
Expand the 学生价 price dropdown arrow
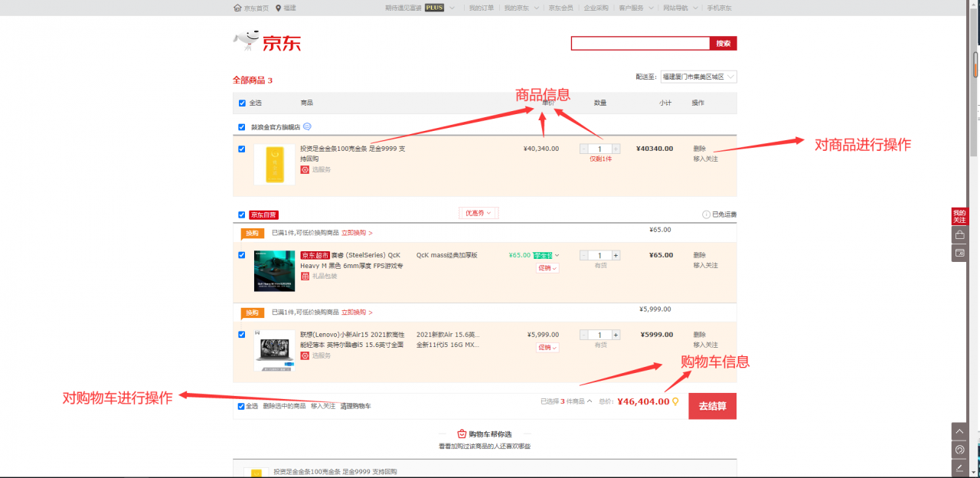pos(557,255)
